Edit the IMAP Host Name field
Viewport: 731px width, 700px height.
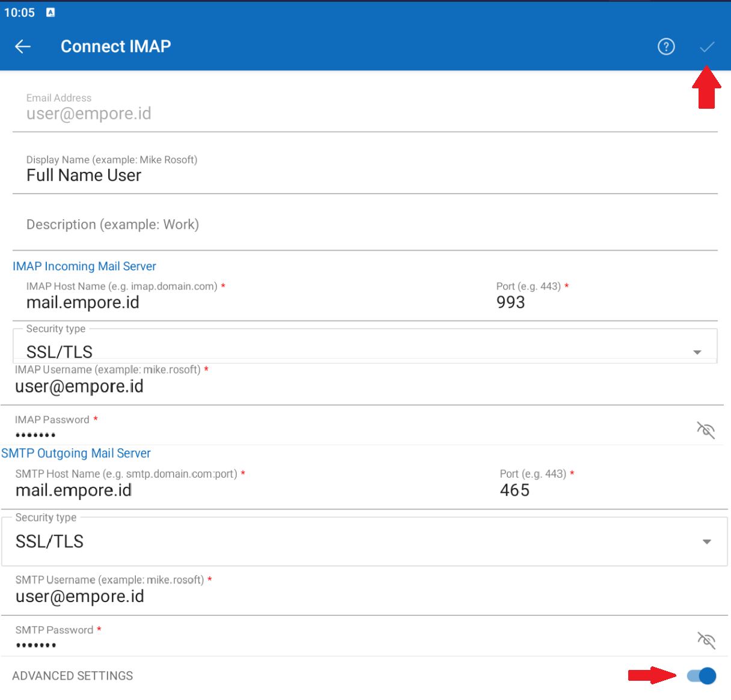240,302
